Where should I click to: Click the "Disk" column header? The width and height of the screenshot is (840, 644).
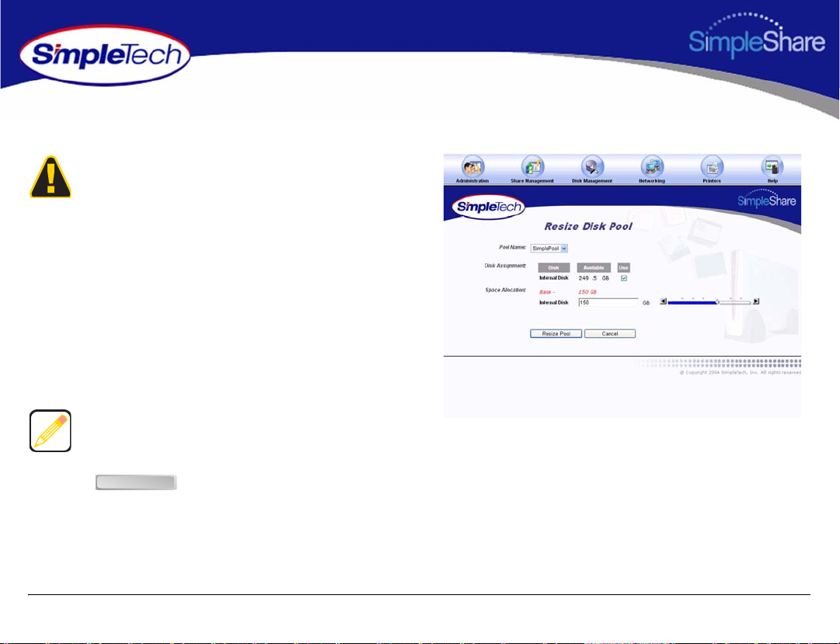pos(554,268)
